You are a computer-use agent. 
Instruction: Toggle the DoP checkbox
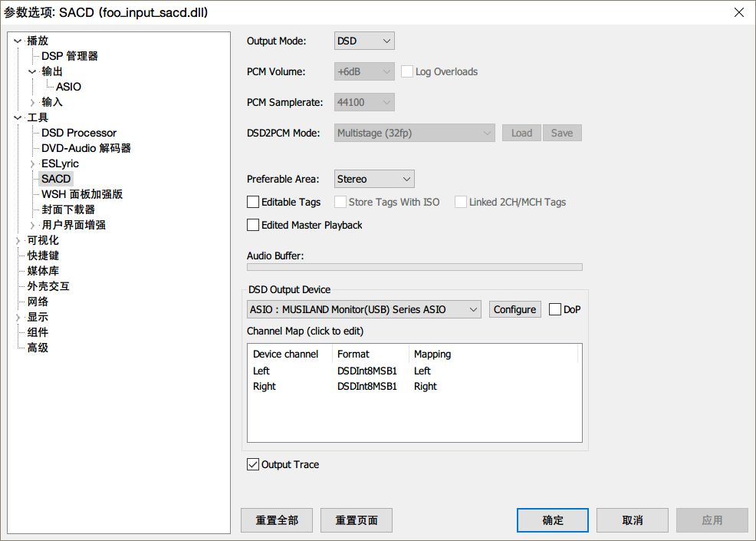pos(555,309)
